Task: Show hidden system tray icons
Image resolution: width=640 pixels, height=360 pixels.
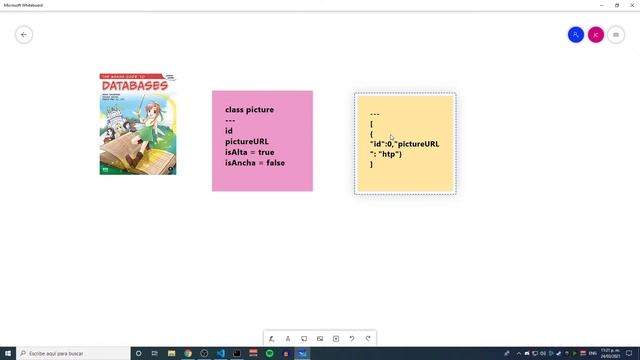Action: (x=518, y=353)
